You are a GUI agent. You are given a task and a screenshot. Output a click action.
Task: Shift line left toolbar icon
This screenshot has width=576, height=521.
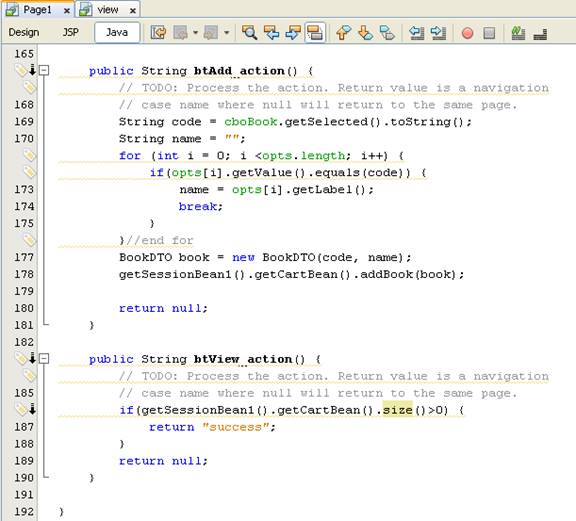[x=417, y=33]
